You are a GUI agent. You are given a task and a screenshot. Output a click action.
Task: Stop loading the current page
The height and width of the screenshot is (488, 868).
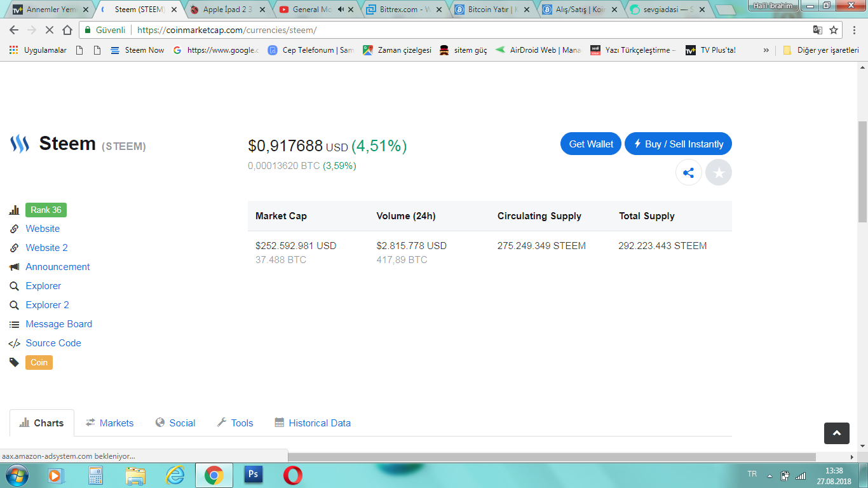tap(50, 30)
